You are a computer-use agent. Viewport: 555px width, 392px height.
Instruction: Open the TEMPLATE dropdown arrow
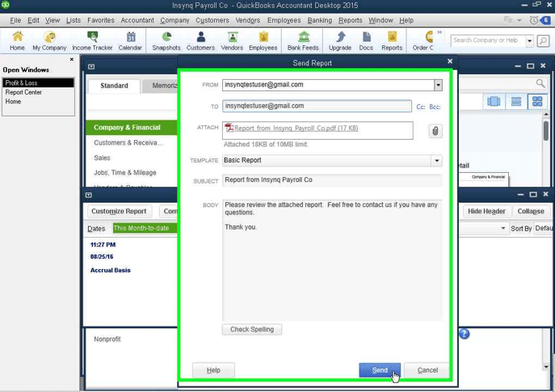coord(437,160)
